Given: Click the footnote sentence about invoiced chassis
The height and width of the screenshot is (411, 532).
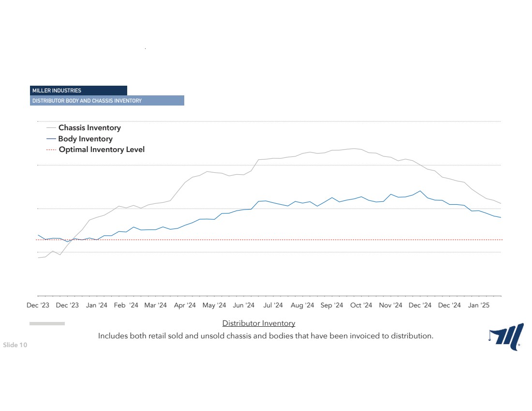Looking at the screenshot, I should click(266, 336).
